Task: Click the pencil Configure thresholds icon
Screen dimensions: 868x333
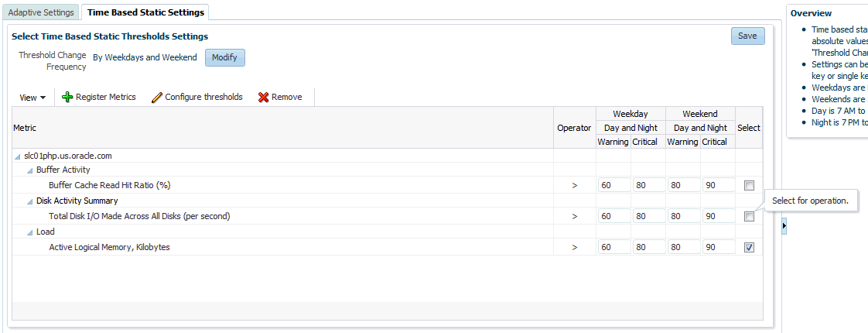Action: pyautogui.click(x=157, y=98)
